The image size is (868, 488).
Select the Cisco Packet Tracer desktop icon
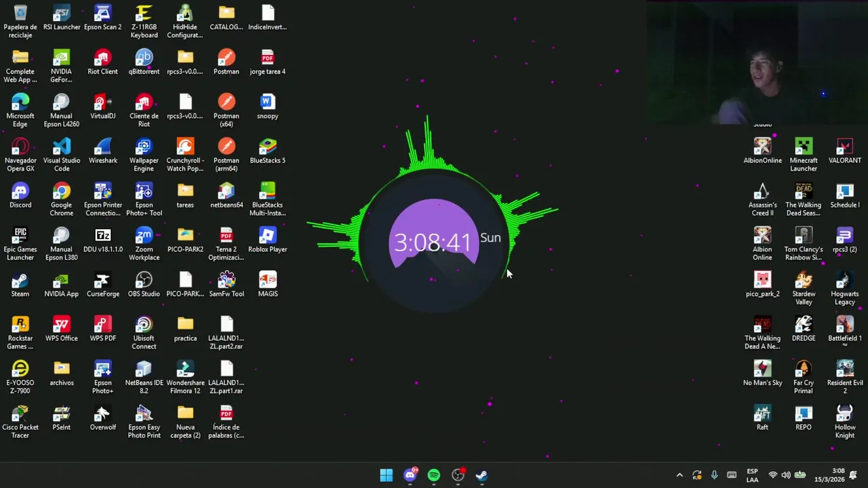(x=20, y=422)
